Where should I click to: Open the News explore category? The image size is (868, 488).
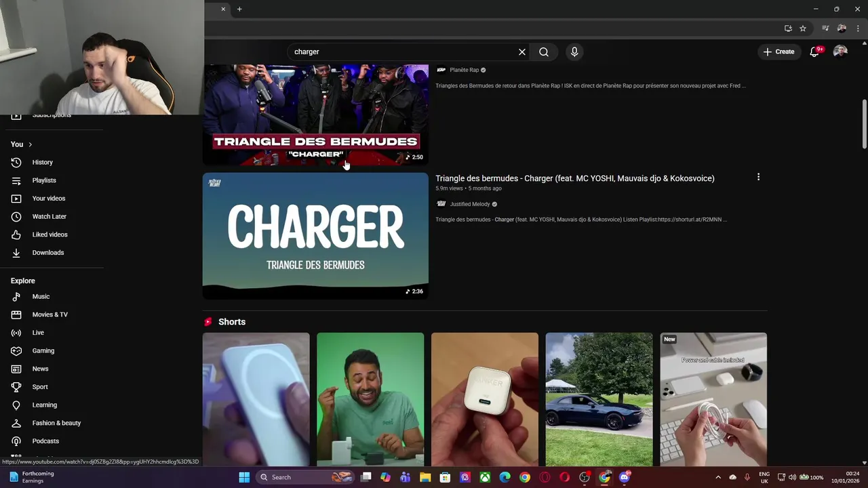pos(40,369)
